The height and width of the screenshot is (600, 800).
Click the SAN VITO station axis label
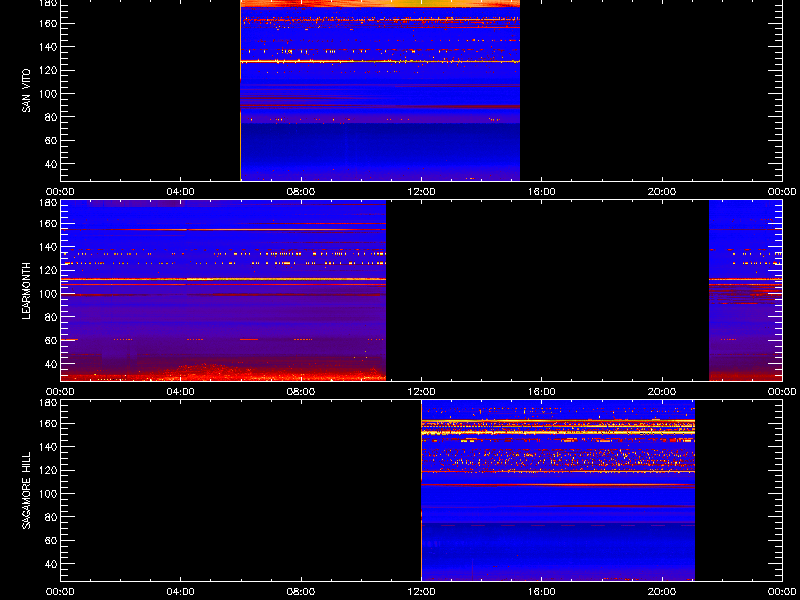pos(27,91)
